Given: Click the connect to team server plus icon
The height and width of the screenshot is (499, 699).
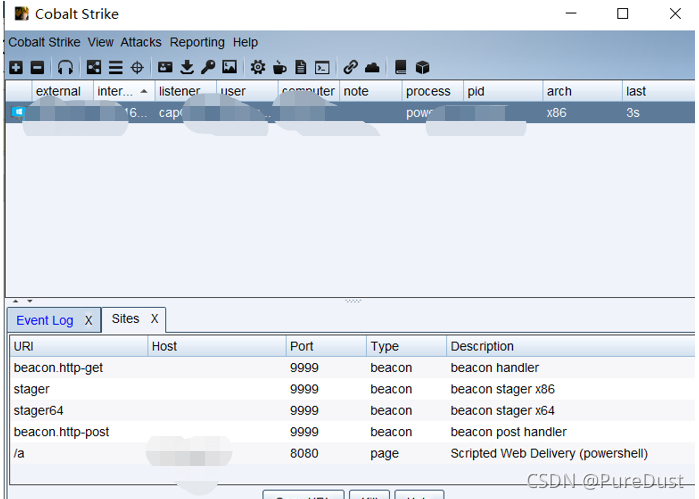Looking at the screenshot, I should coord(16,67).
